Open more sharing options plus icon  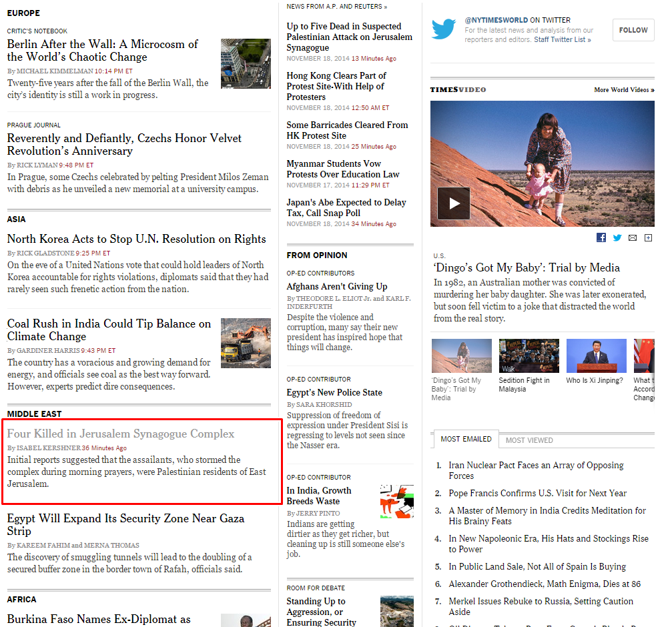coord(648,238)
